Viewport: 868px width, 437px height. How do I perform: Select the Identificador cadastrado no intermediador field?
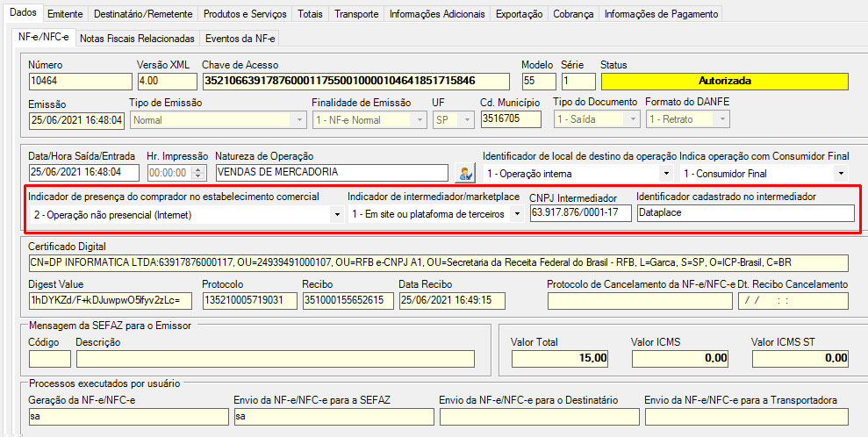pyautogui.click(x=744, y=214)
